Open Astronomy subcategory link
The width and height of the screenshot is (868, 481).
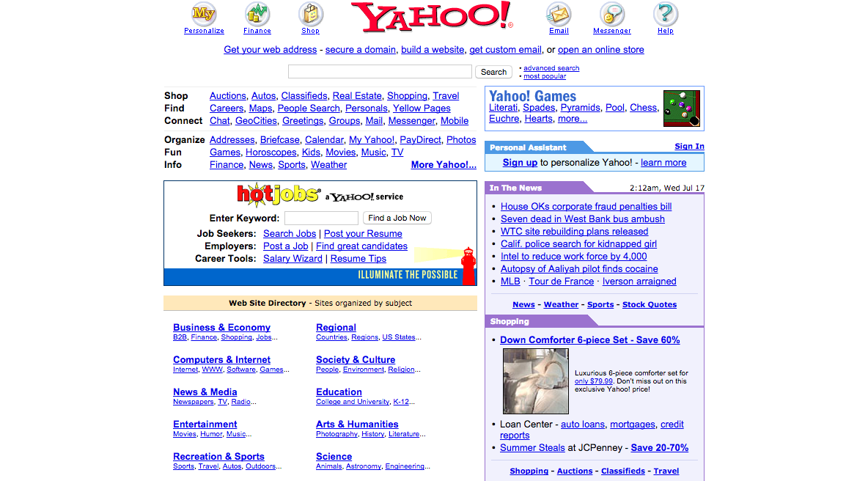pos(364,466)
